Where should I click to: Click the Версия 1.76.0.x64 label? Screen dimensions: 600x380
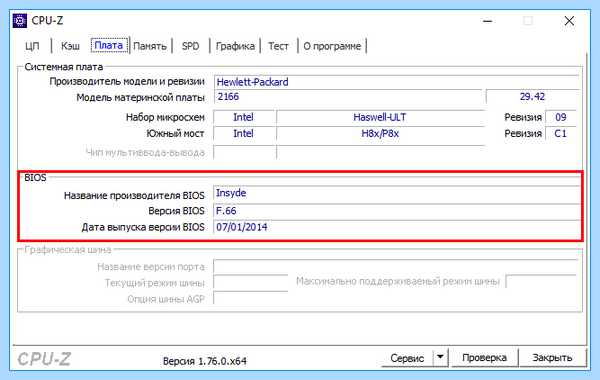205,361
